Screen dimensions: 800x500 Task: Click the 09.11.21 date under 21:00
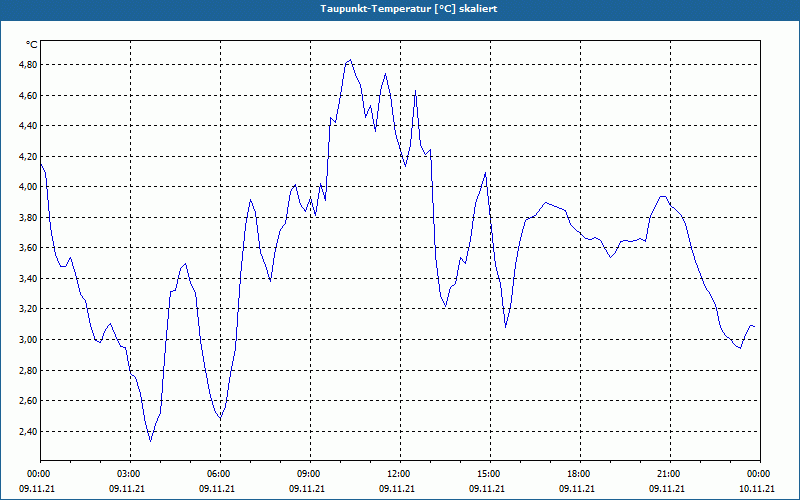[666, 489]
